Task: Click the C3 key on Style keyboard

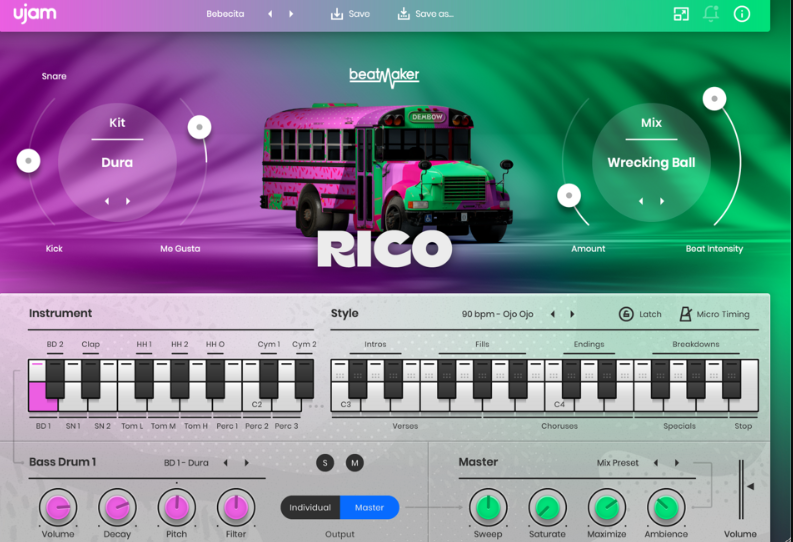Action: [x=343, y=402]
